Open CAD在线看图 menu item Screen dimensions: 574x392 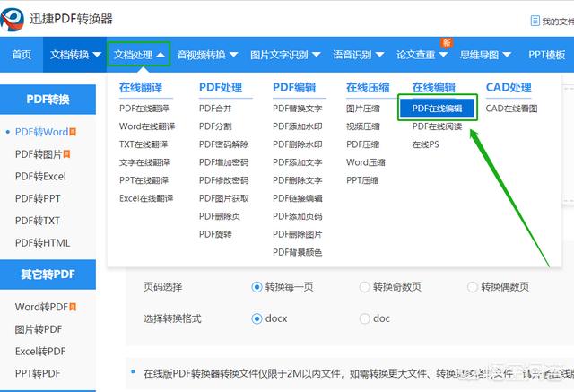tap(511, 109)
